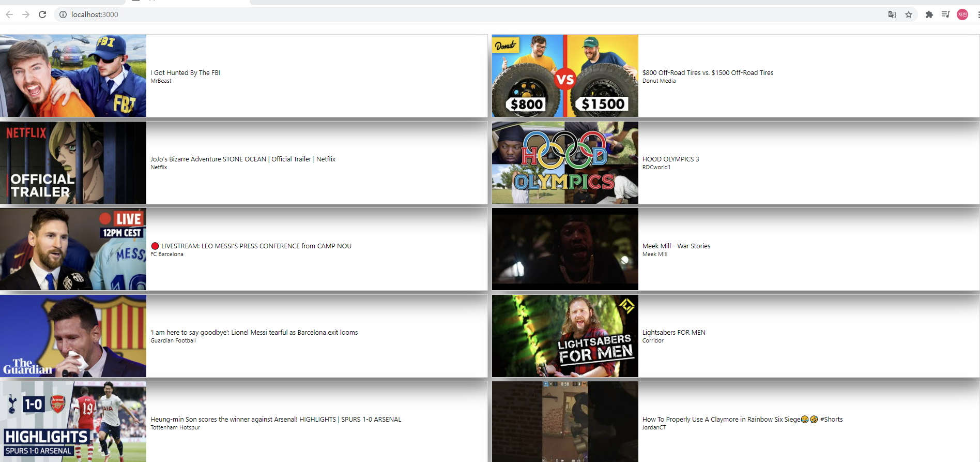Open The Guardian Messi tearful thumbnail
This screenshot has width=980, height=462.
tap(73, 336)
